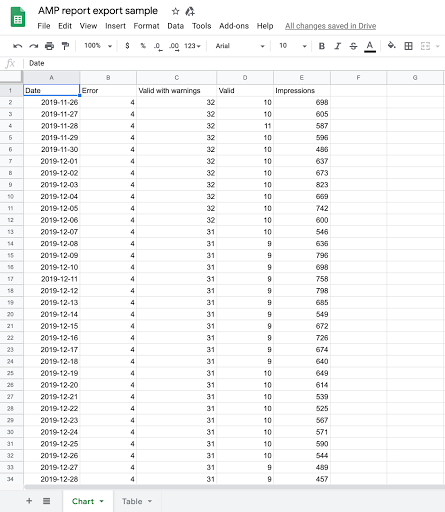Star this AMP report document
The width and height of the screenshot is (445, 512).
(175, 12)
